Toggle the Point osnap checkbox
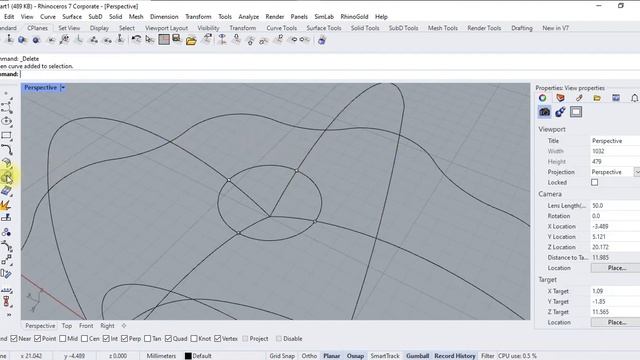The width and height of the screenshot is (640, 360). pyautogui.click(x=38, y=339)
